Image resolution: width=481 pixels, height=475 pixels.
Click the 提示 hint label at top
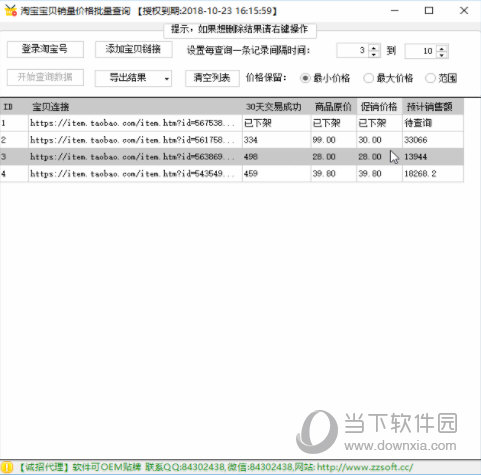coord(240,29)
